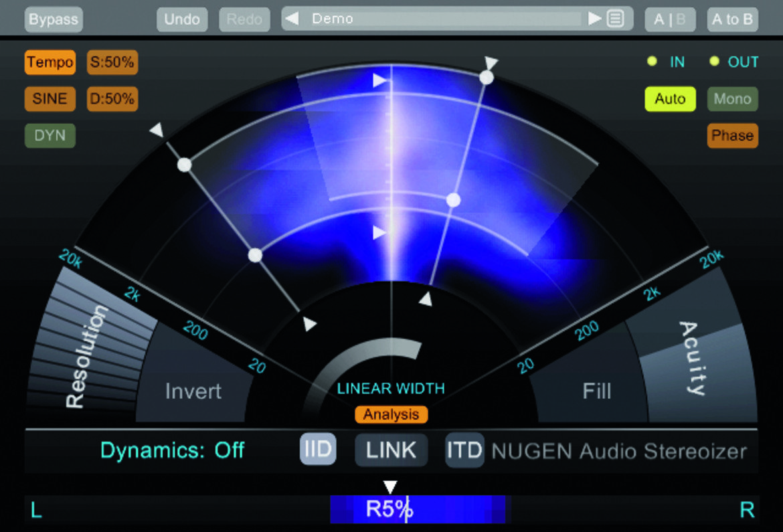
Task: Toggle the Bypass button
Action: tap(54, 19)
